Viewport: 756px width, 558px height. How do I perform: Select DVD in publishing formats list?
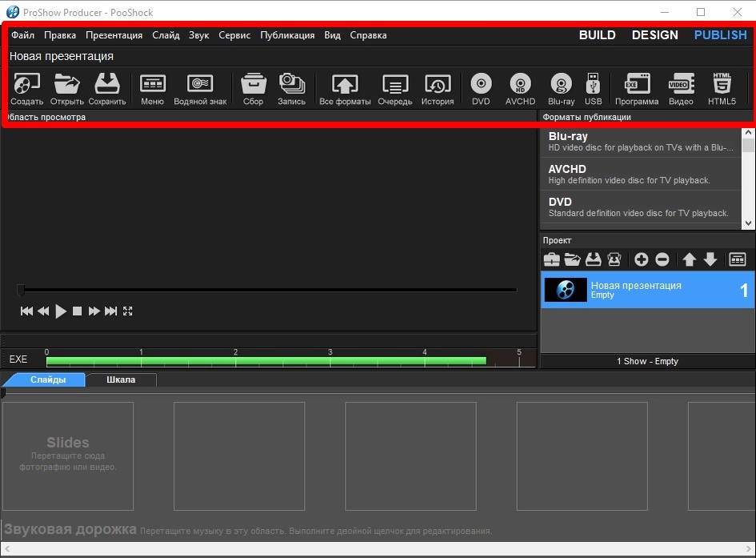641,207
